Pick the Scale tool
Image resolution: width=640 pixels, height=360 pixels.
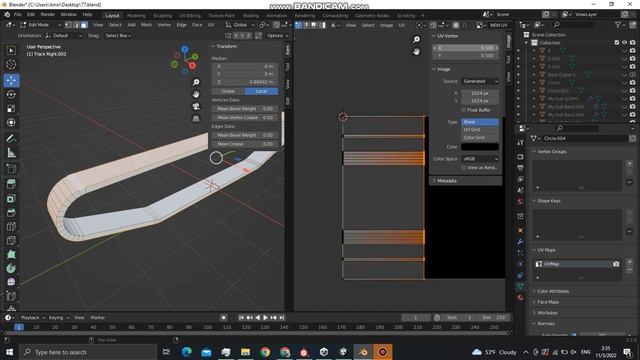click(x=11, y=109)
